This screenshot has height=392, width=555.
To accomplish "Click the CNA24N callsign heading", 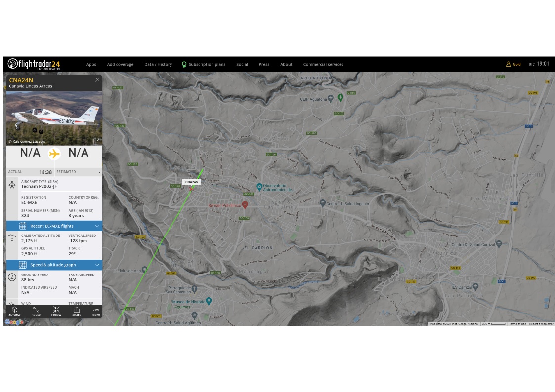I will (x=21, y=80).
